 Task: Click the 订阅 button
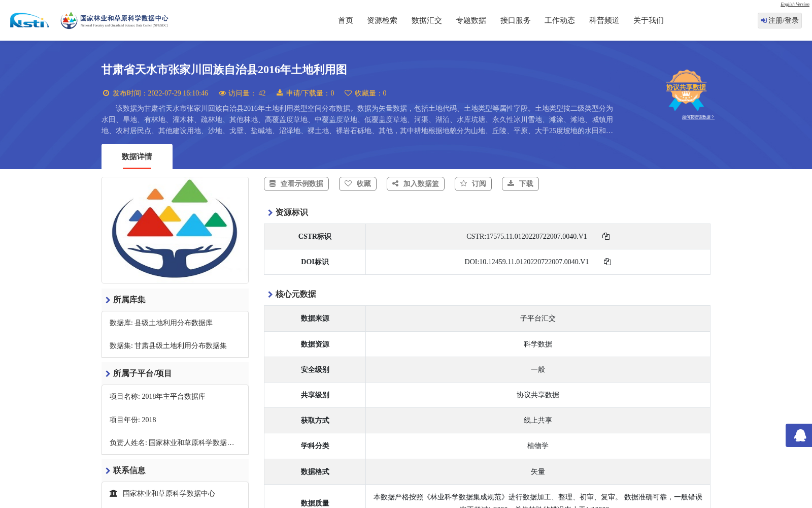pyautogui.click(x=473, y=184)
